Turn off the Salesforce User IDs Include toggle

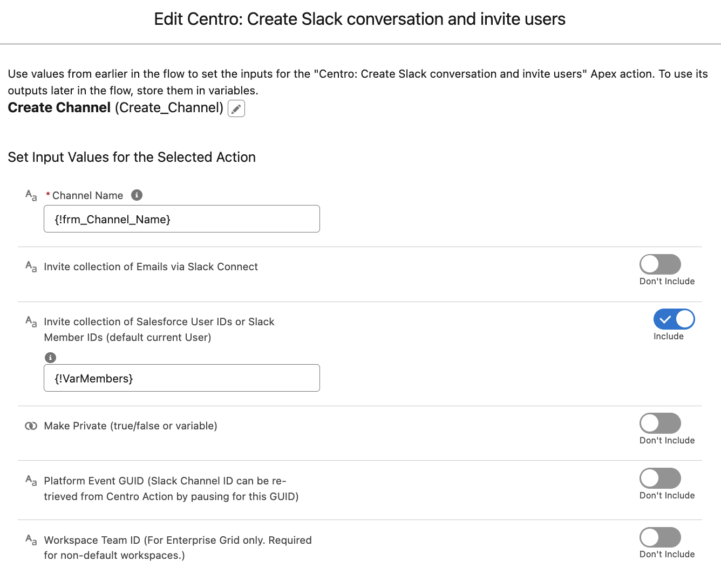click(x=674, y=319)
